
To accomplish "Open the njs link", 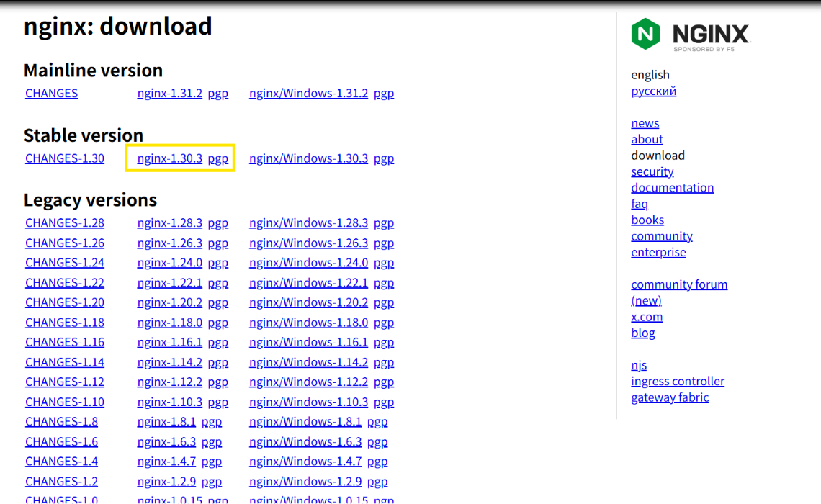I will point(639,365).
